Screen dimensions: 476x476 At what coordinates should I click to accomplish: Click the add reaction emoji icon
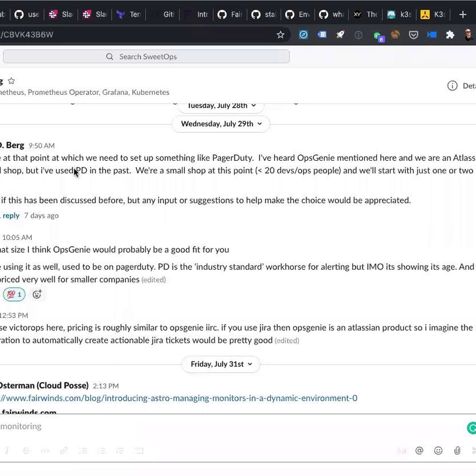point(37,294)
